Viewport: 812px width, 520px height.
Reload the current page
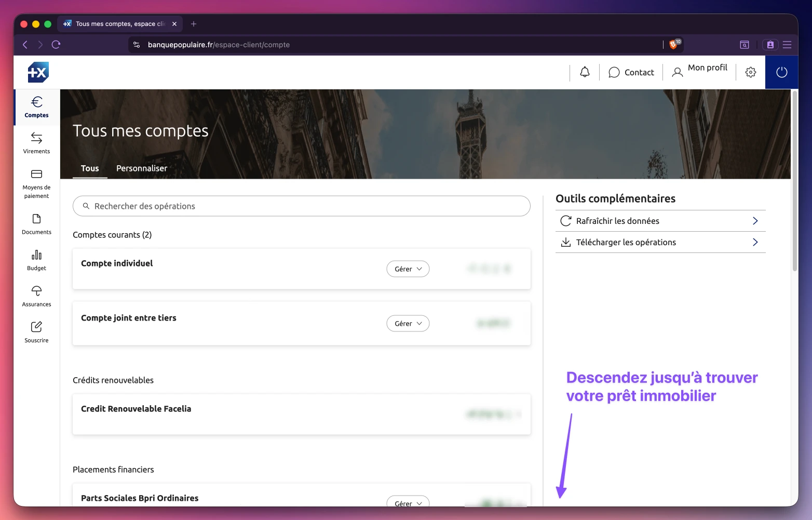(56, 45)
